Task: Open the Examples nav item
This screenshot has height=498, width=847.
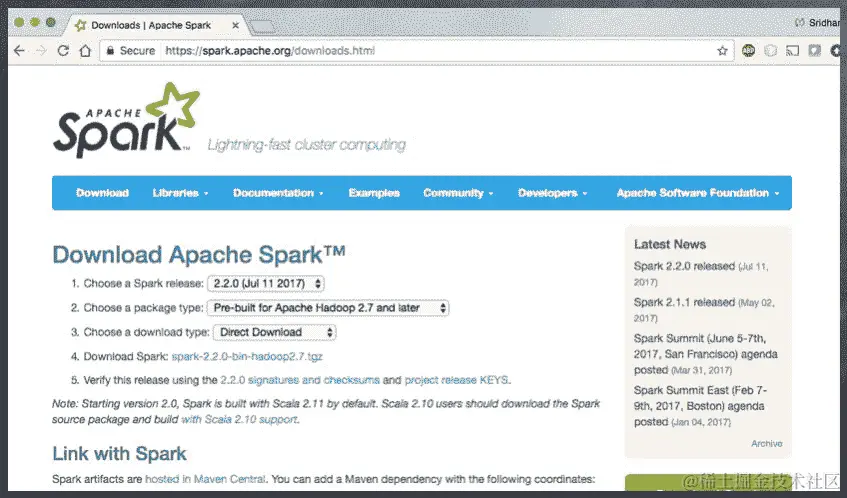Action: pos(374,193)
